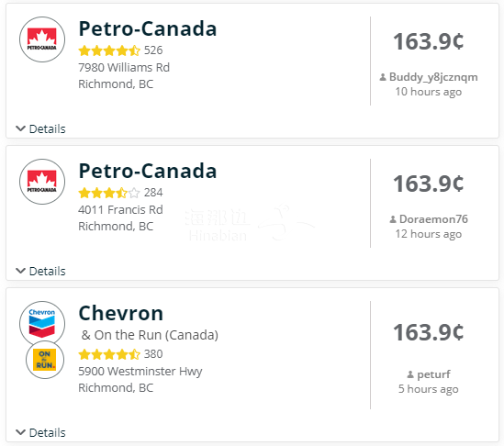This screenshot has height=446, width=504.
Task: Click the star rating with 284 reviews
Action: (x=109, y=193)
